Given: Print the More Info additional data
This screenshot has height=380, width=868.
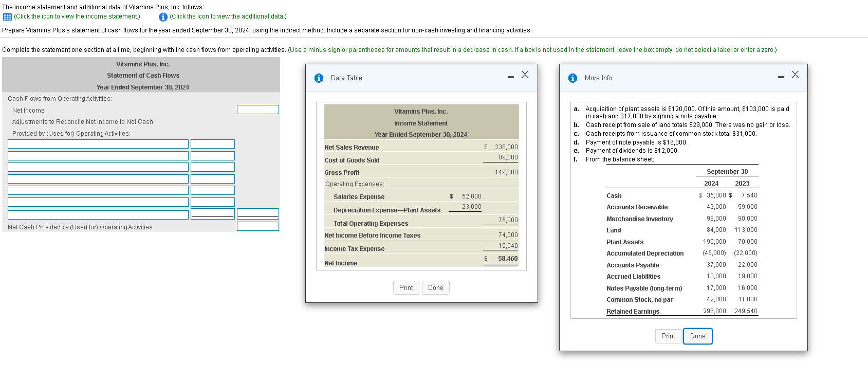Looking at the screenshot, I should [x=668, y=336].
